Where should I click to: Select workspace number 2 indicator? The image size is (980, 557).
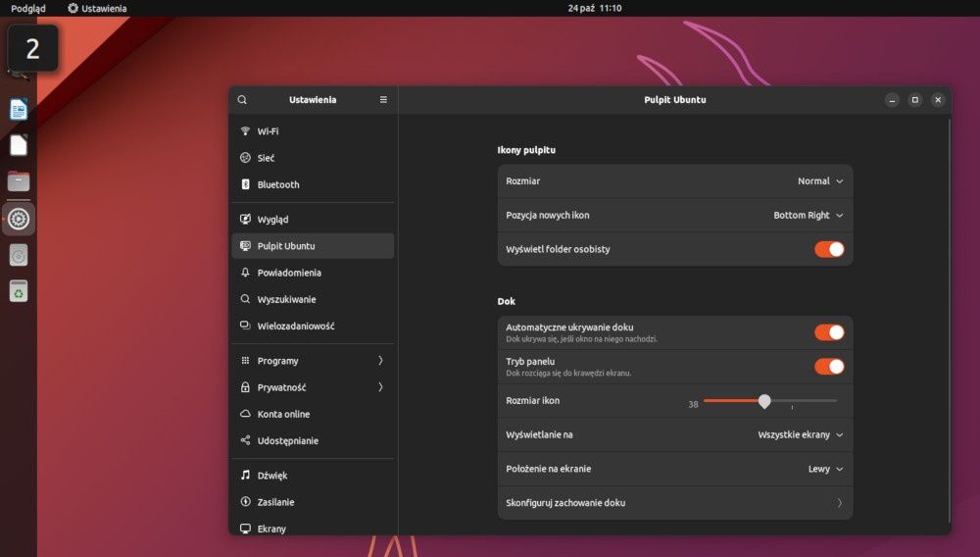click(32, 48)
